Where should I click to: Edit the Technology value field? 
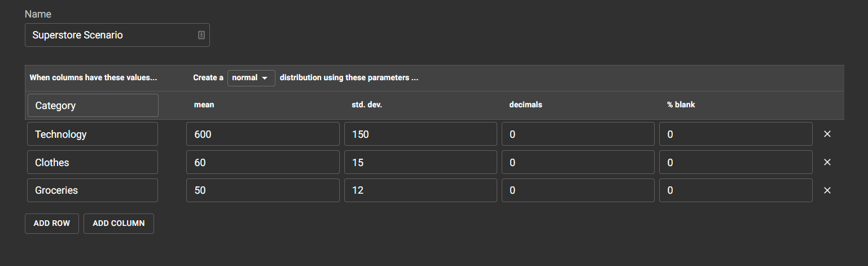click(x=93, y=134)
